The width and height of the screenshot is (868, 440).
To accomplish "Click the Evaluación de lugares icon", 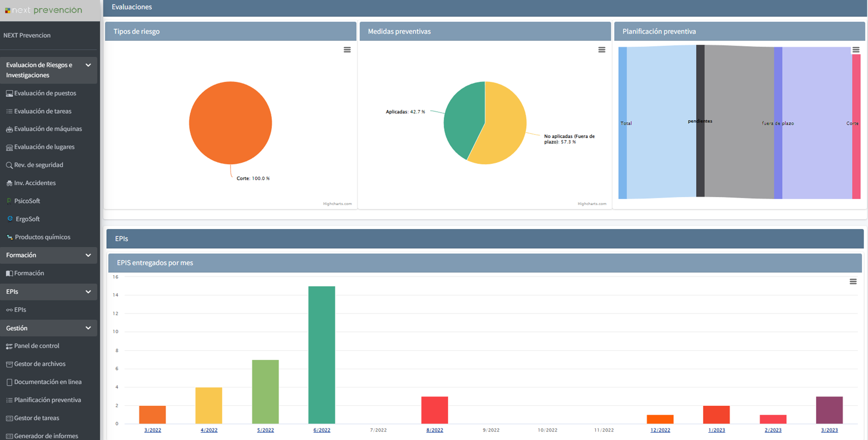I will click(x=9, y=147).
